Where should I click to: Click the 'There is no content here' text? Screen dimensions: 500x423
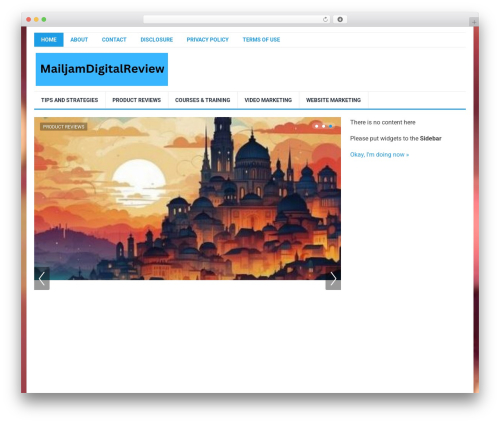(x=383, y=122)
